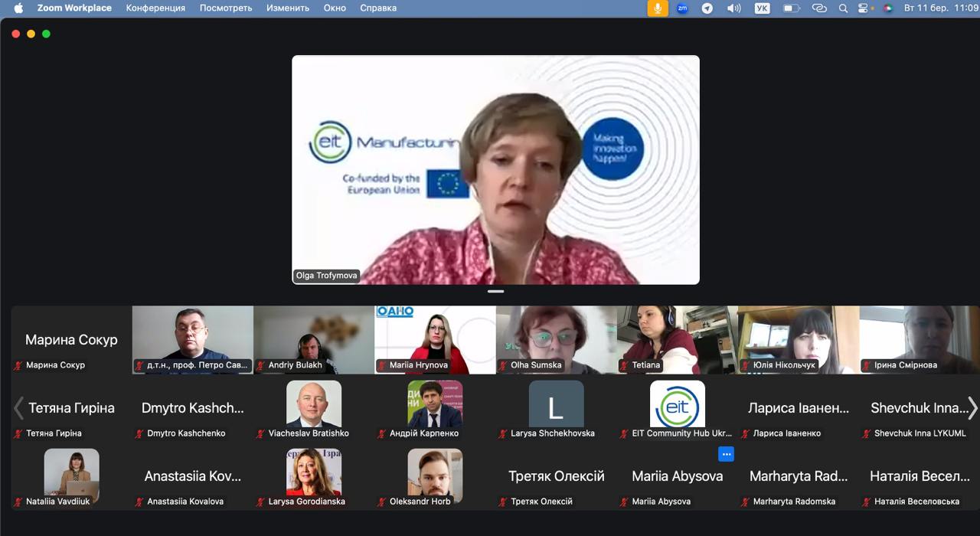This screenshot has height=536, width=980.
Task: Click the gallery collapse handle below speaker
Action: pyautogui.click(x=495, y=291)
